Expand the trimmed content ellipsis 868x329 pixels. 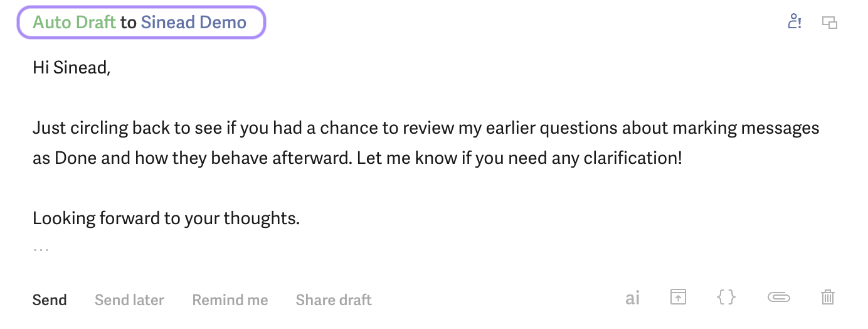[41, 249]
